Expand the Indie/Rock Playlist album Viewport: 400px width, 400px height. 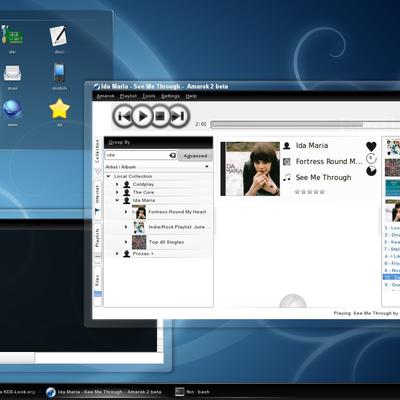coord(126,227)
